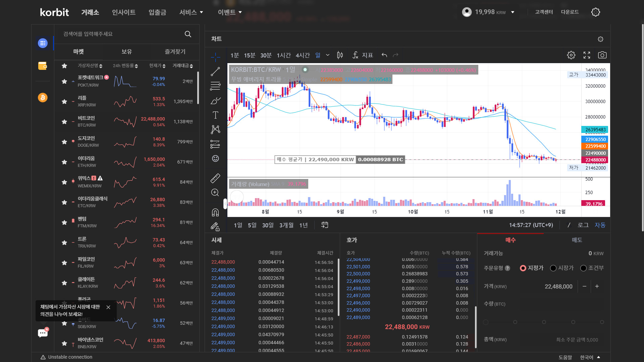Increase price with plus stepper

coord(597,286)
